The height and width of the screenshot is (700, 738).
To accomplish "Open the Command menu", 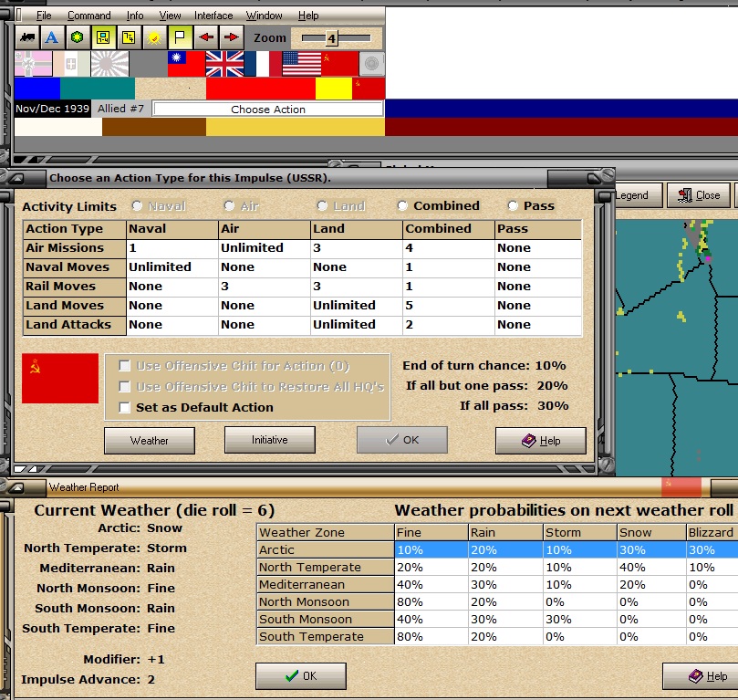I will [89, 16].
